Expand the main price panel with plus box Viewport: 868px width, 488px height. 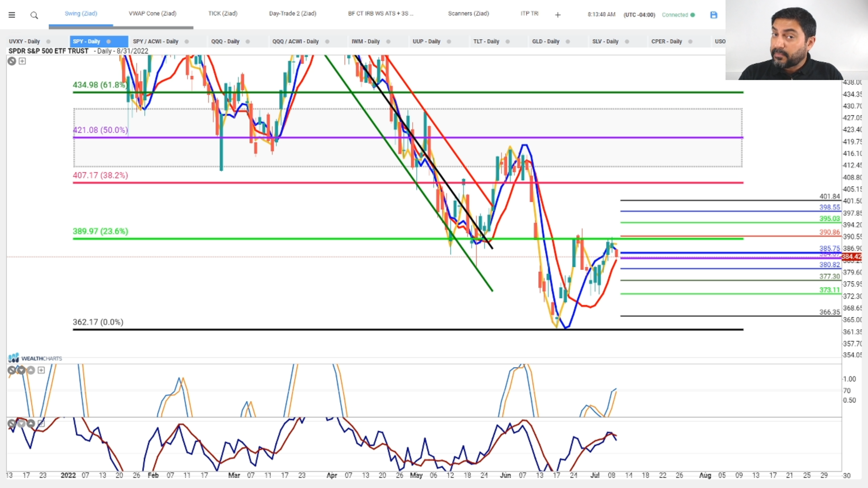tap(22, 61)
